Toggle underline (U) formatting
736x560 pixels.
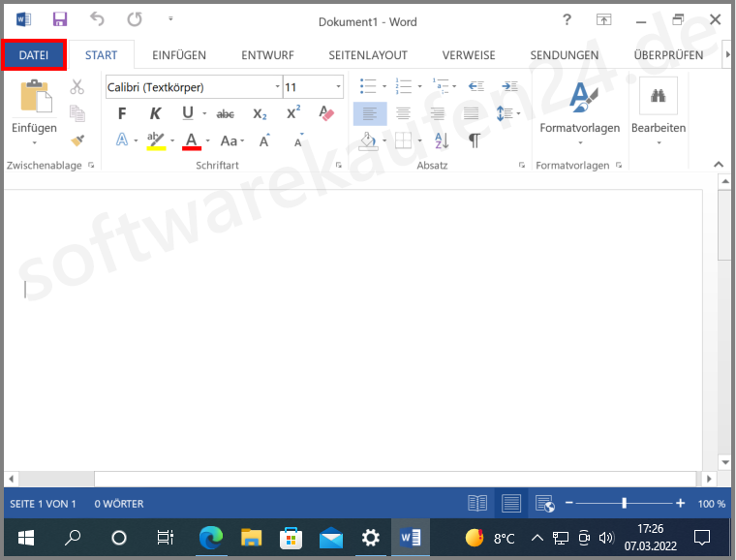tap(188, 113)
